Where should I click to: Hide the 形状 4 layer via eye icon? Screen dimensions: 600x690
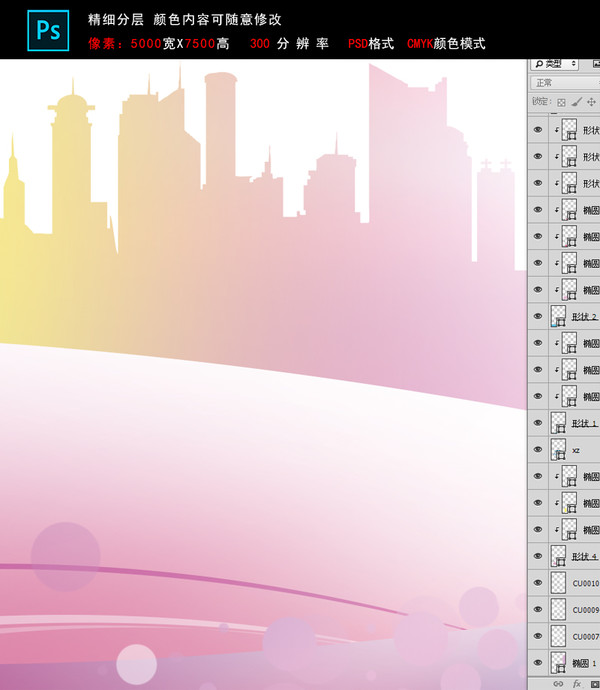(x=537, y=556)
